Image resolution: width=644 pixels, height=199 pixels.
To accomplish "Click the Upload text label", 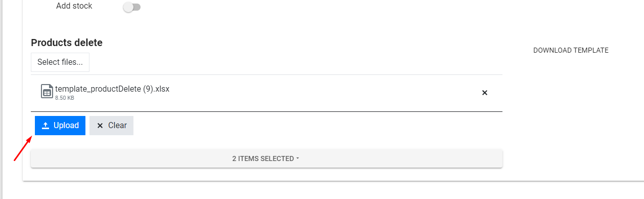I will tap(66, 126).
